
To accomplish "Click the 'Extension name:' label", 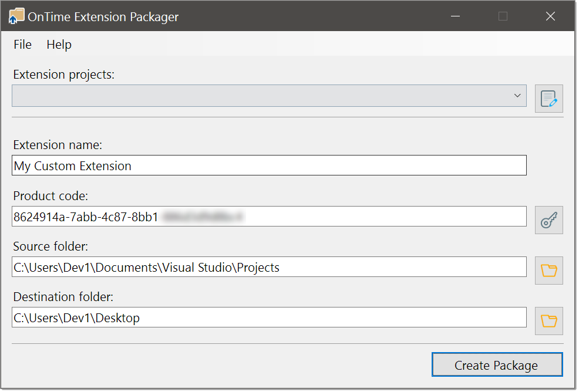I will coord(58,146).
